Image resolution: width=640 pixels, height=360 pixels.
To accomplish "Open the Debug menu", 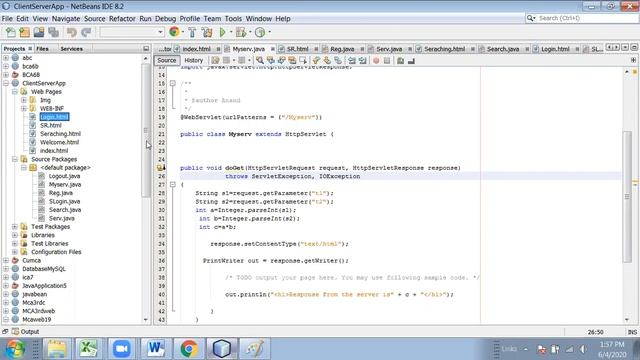I will pyautogui.click(x=165, y=19).
